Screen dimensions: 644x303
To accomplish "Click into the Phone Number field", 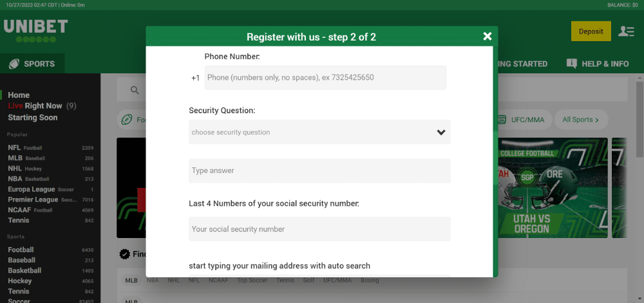I will click(x=325, y=77).
